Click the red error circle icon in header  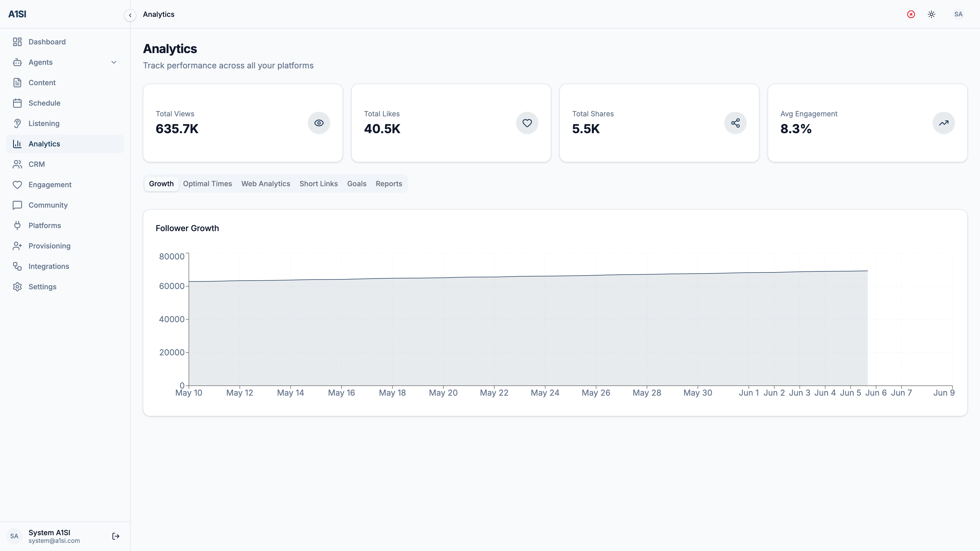click(911, 14)
